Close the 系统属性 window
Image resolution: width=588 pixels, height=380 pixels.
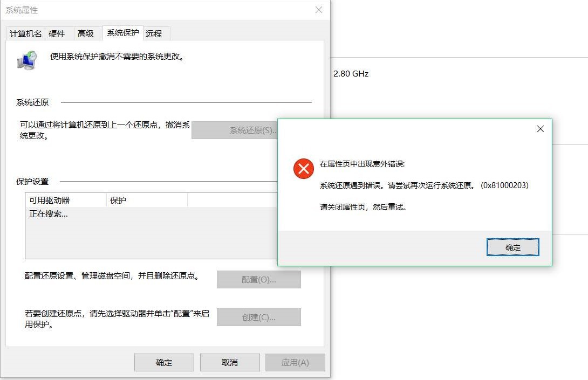(319, 10)
